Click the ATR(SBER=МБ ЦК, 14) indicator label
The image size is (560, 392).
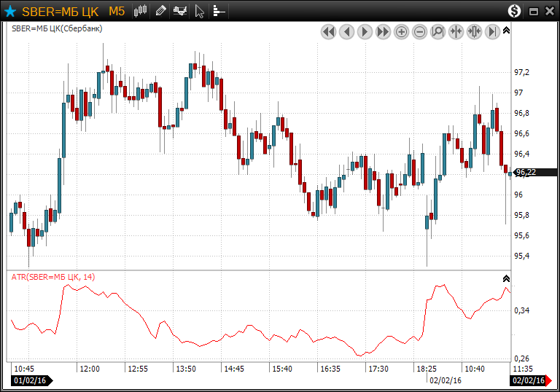52,277
